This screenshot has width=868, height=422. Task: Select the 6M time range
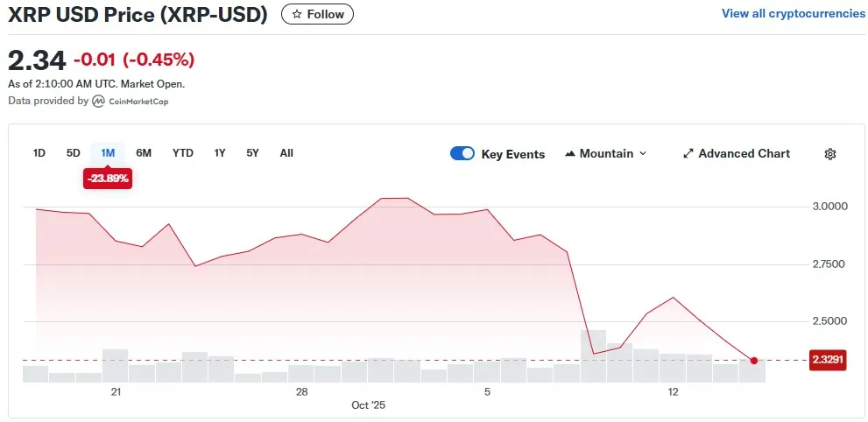(144, 153)
